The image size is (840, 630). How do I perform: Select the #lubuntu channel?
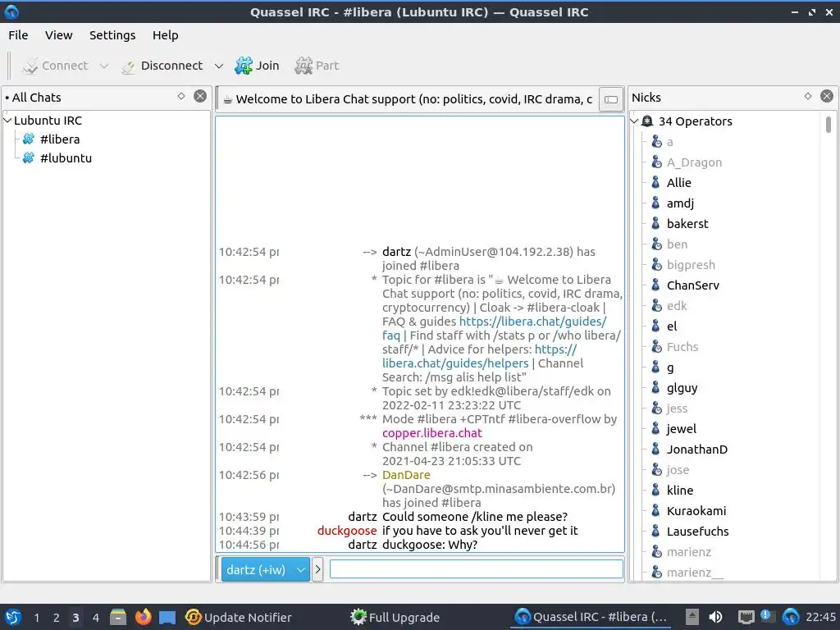[66, 158]
